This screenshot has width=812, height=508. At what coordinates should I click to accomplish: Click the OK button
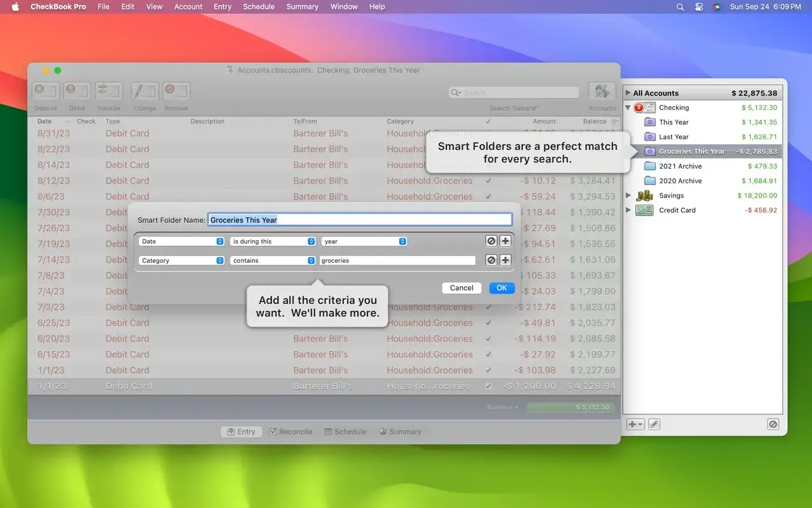[x=501, y=287]
